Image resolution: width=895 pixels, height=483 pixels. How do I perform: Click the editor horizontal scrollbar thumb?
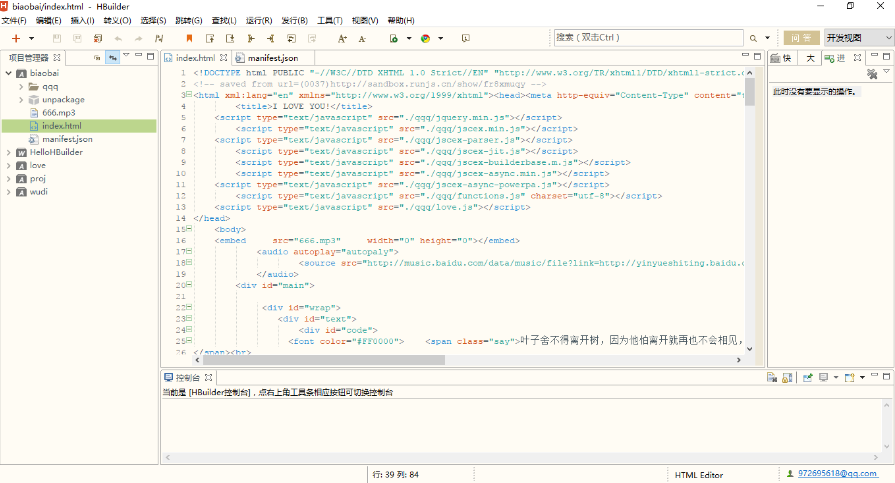pos(322,360)
